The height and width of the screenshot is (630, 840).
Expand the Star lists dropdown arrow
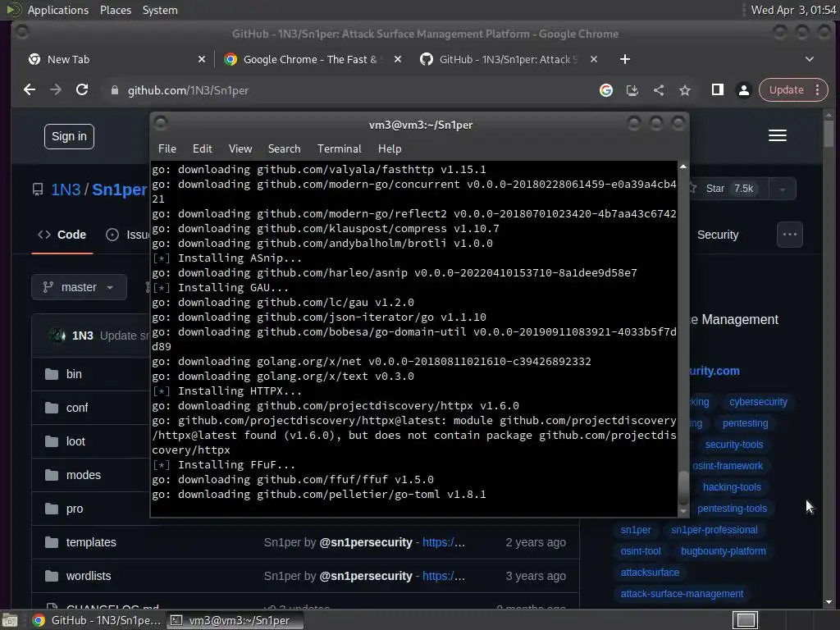782,189
